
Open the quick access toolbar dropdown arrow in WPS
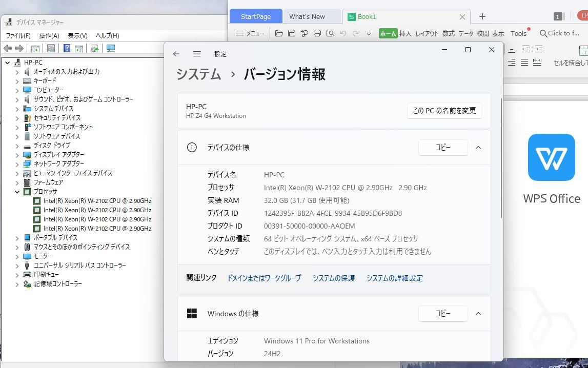(369, 33)
